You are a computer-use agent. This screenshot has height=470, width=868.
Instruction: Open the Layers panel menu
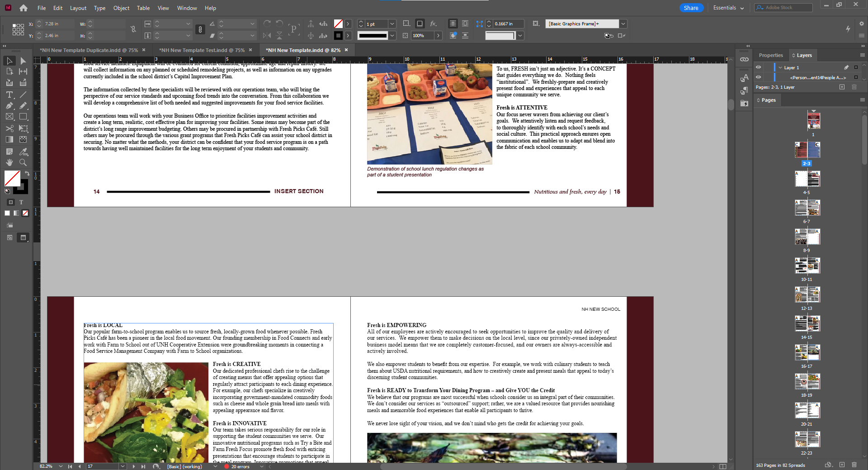point(862,55)
